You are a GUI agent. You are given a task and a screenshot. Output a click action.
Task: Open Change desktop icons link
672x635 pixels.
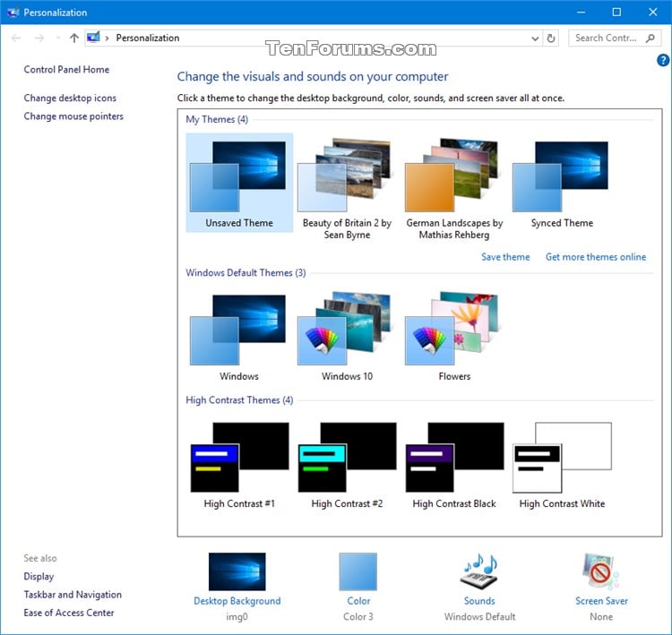[x=70, y=99]
